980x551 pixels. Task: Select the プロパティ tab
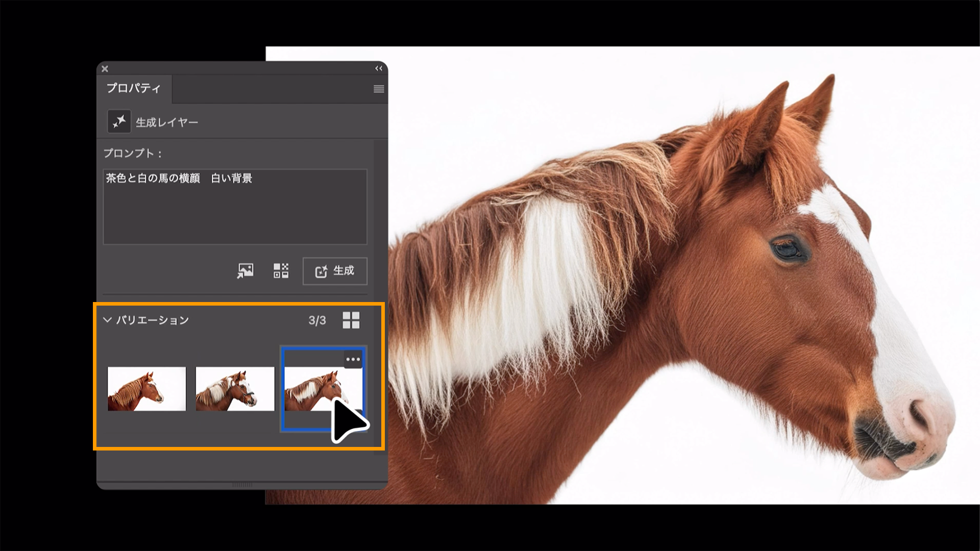click(x=134, y=89)
